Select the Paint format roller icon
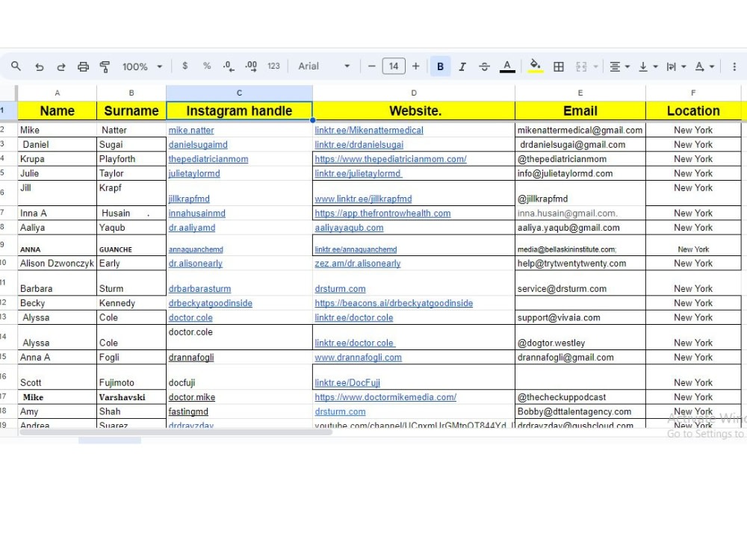This screenshot has height=560, width=747. point(105,66)
